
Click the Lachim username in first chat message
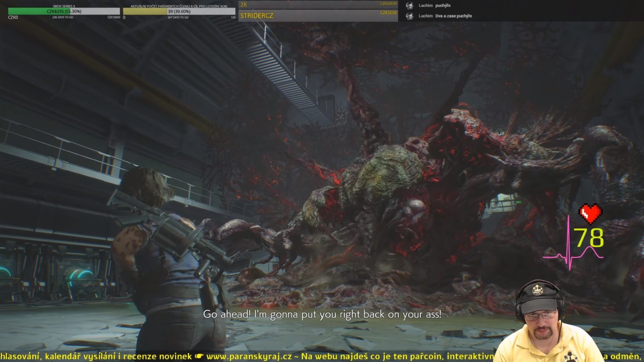(x=426, y=5)
